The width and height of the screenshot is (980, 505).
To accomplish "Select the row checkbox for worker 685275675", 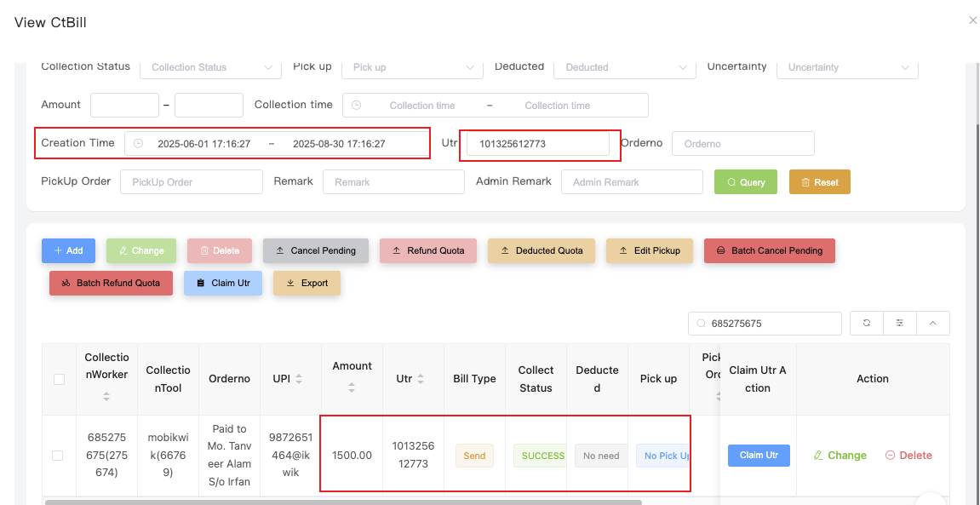I will point(58,456).
